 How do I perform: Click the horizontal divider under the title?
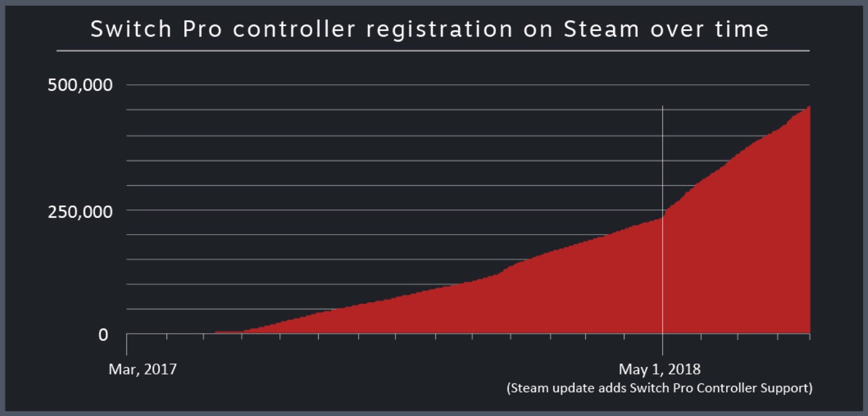433,50
